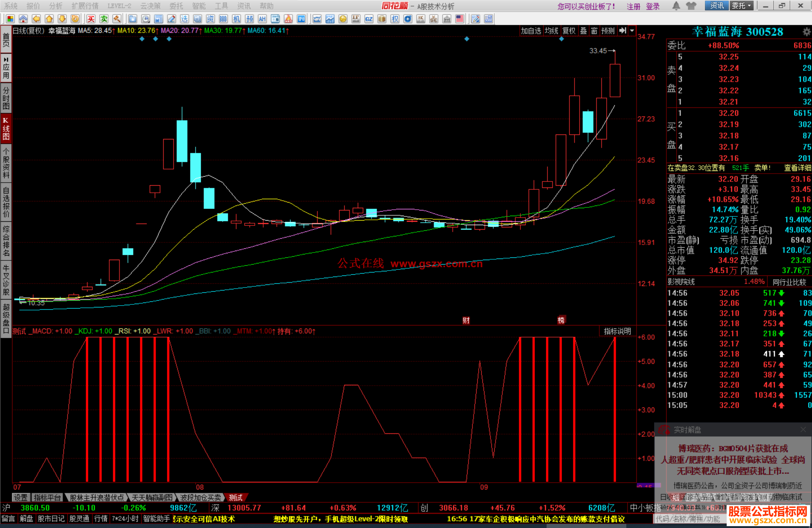Switch to 分时图 sidebar tab

pyautogui.click(x=6, y=98)
